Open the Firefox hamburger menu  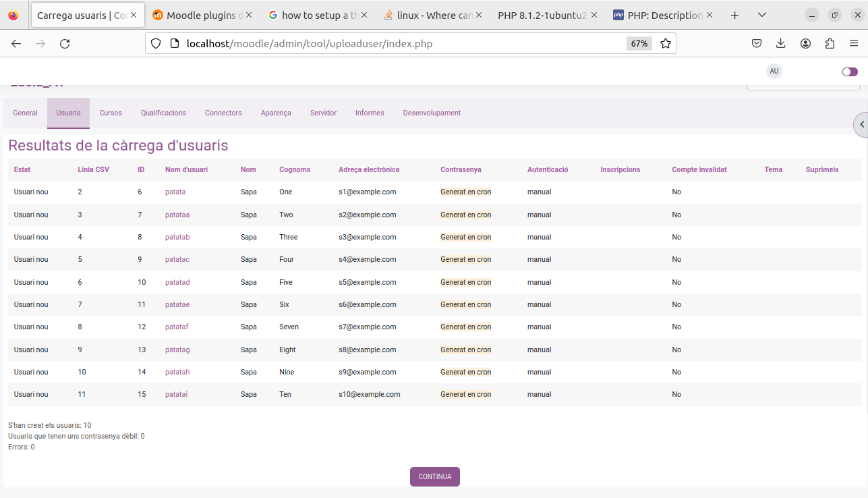(854, 44)
